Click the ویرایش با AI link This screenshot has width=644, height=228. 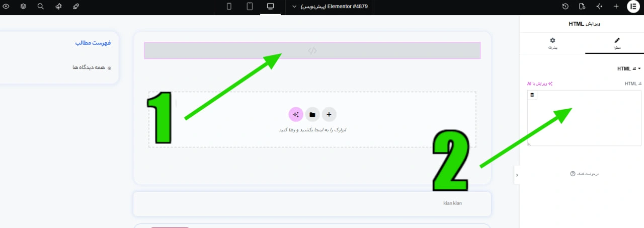coord(540,83)
